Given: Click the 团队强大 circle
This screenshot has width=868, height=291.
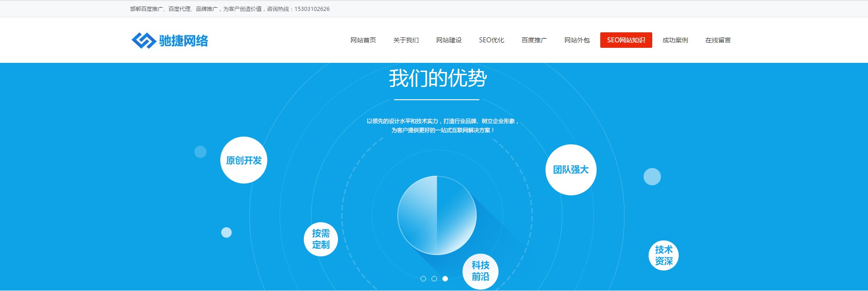Looking at the screenshot, I should pos(571,170).
